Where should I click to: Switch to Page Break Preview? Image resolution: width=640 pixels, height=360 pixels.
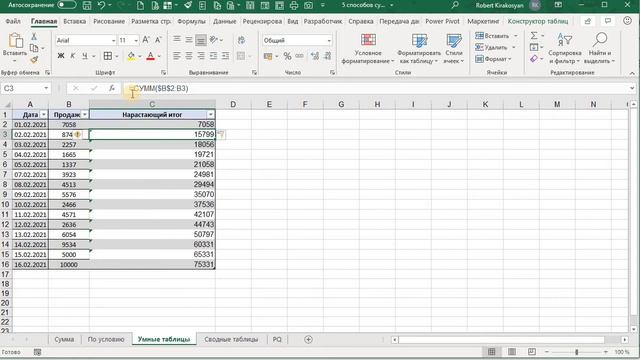531,352
